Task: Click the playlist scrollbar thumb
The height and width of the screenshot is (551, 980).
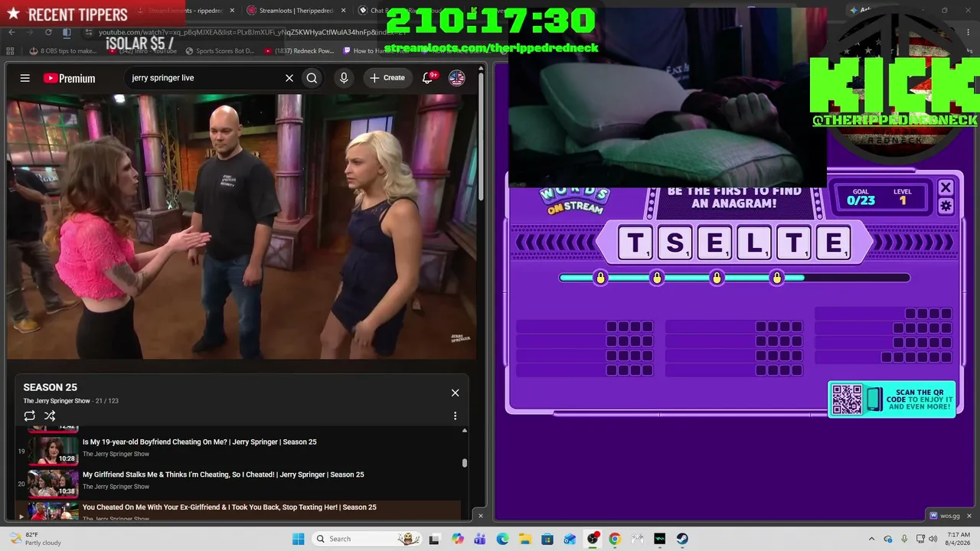Action: tap(464, 462)
